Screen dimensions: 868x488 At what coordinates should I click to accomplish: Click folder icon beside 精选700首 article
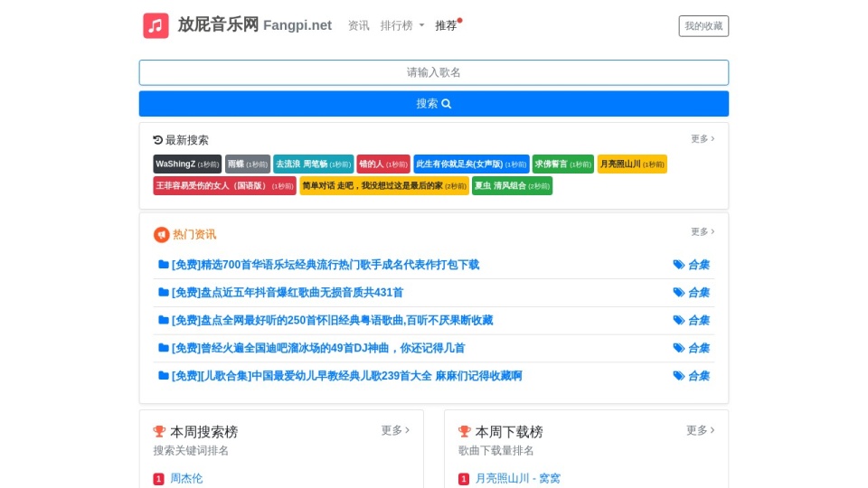click(164, 264)
